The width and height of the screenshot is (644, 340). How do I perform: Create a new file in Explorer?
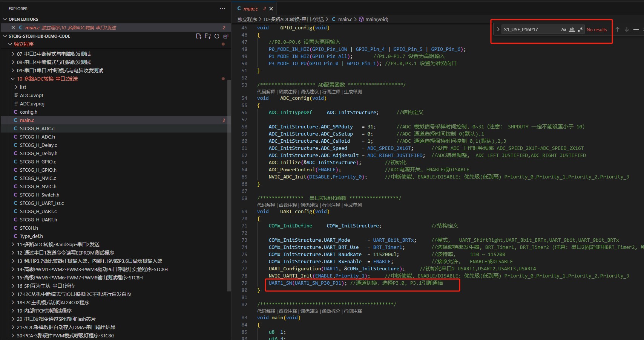tap(199, 36)
